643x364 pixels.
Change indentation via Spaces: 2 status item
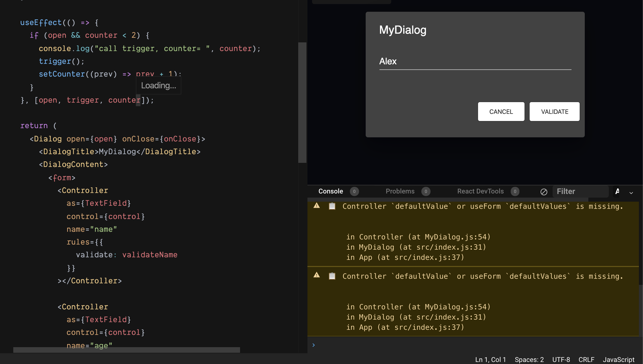coord(529,359)
